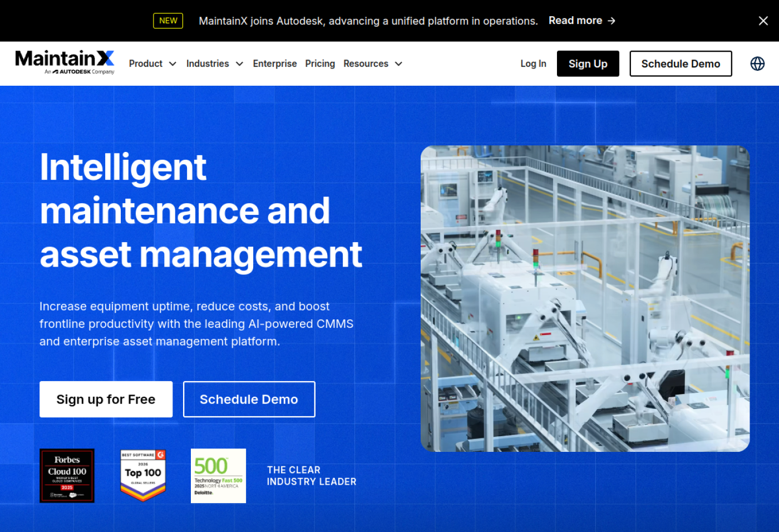Image resolution: width=779 pixels, height=532 pixels.
Task: Click the Intelligent maintenance headline
Action: [201, 211]
